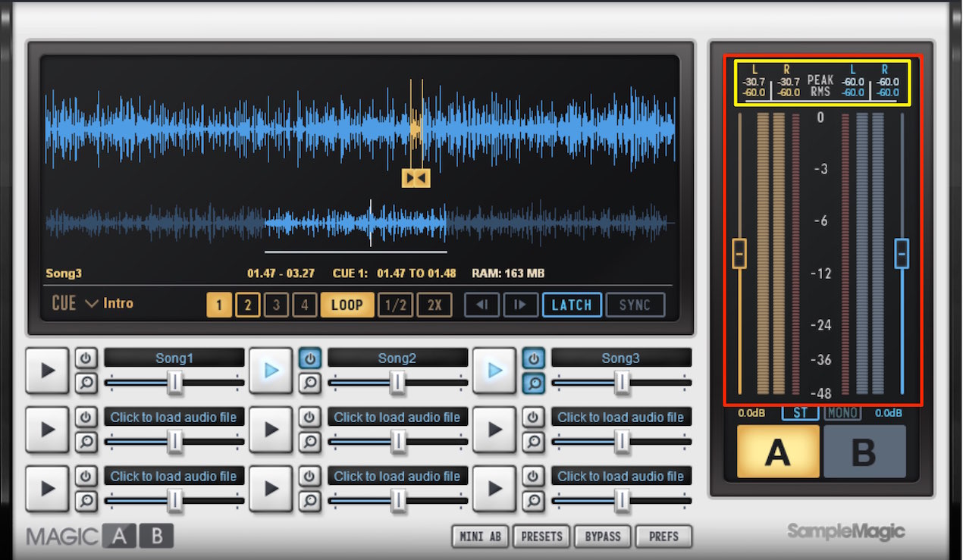This screenshot has height=560, width=963.
Task: Enable the LATCH mode
Action: coord(572,305)
